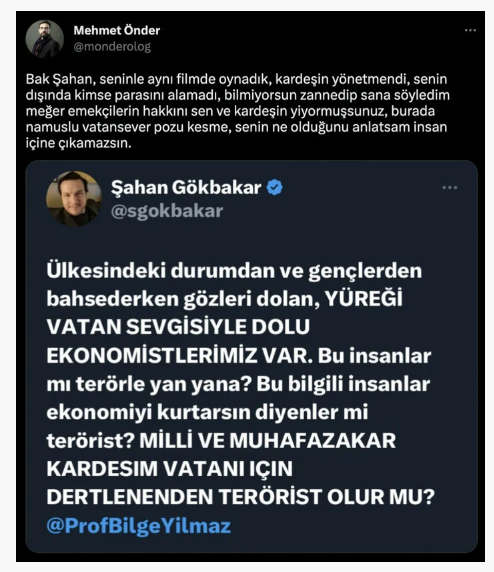Open the Şahan Gökbakar display name link
The height and width of the screenshot is (572, 494).
(186, 187)
